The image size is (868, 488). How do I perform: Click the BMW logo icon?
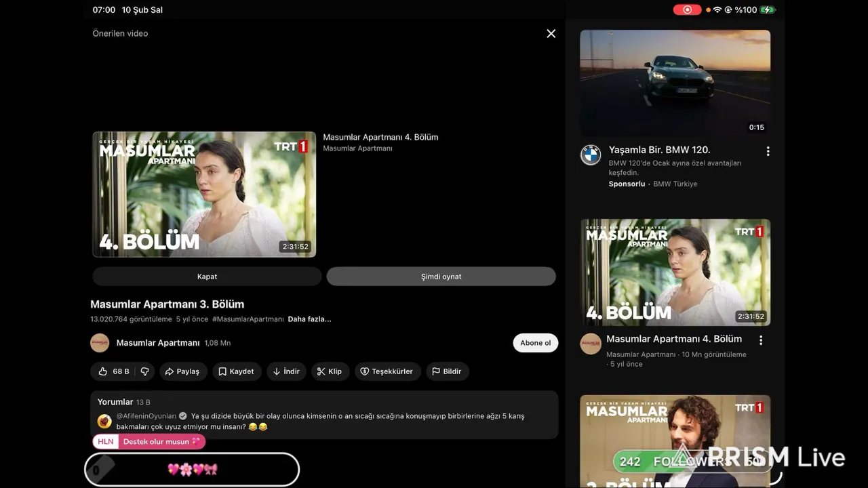click(x=591, y=155)
